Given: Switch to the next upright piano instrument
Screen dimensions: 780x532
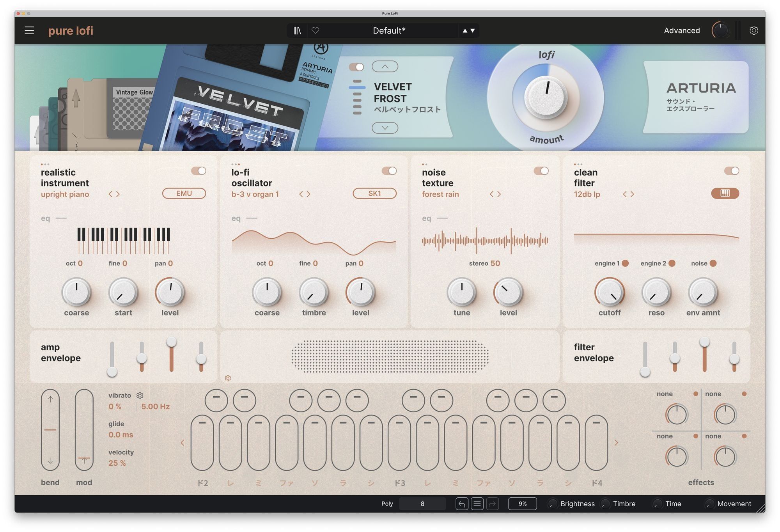Looking at the screenshot, I should [x=118, y=194].
